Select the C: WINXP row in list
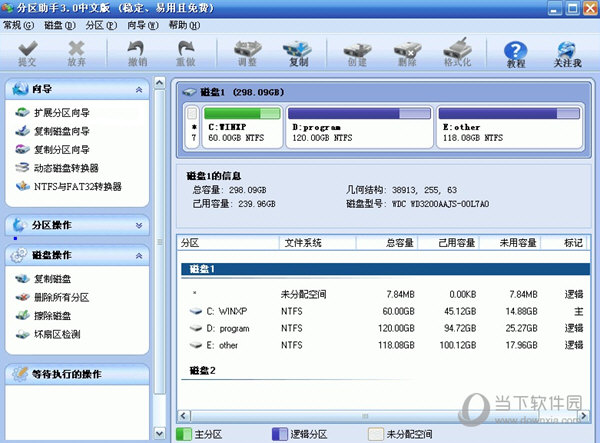The image size is (600, 443). 385,311
